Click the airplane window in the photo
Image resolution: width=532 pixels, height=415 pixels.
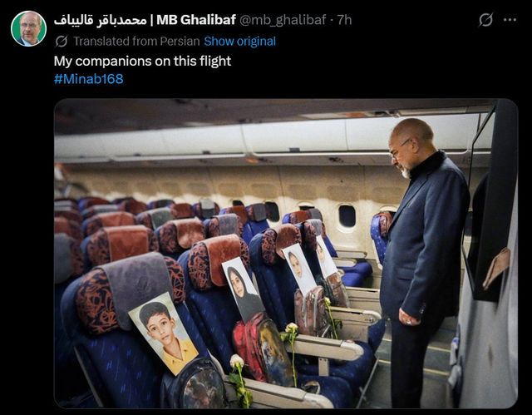(x=347, y=215)
